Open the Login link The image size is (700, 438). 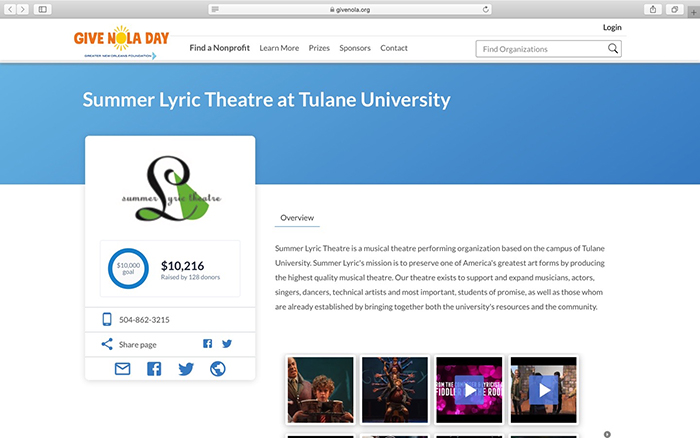coord(612,27)
